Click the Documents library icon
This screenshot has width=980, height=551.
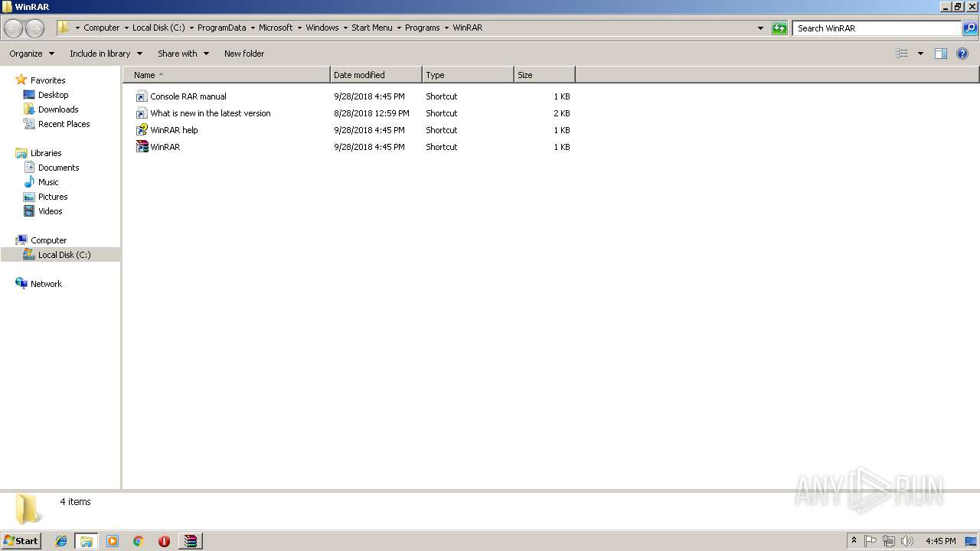29,168
